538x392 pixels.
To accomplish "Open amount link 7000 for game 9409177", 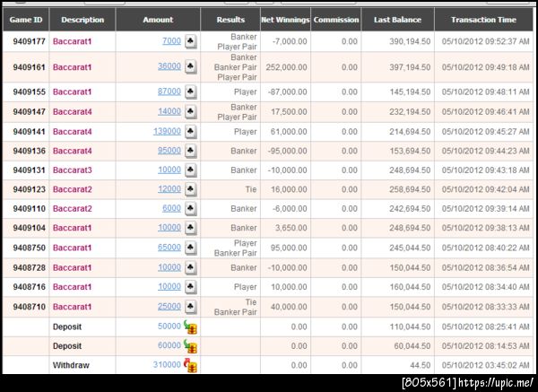I will pyautogui.click(x=171, y=41).
